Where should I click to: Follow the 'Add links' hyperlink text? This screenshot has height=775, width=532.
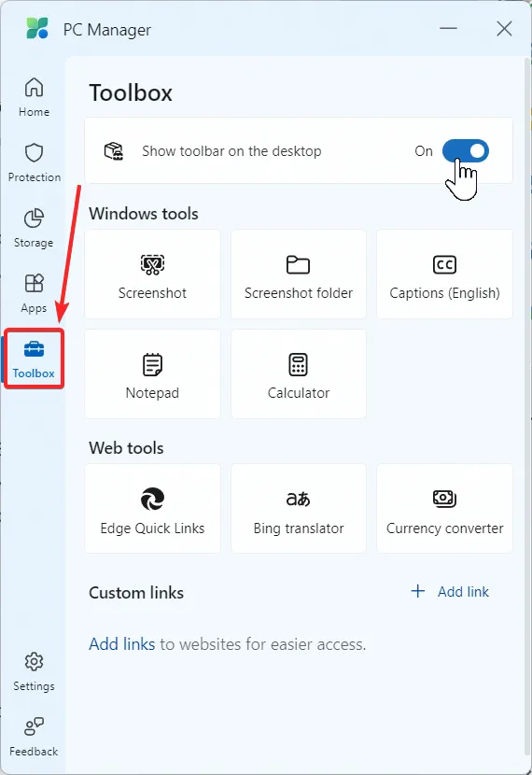coord(122,644)
